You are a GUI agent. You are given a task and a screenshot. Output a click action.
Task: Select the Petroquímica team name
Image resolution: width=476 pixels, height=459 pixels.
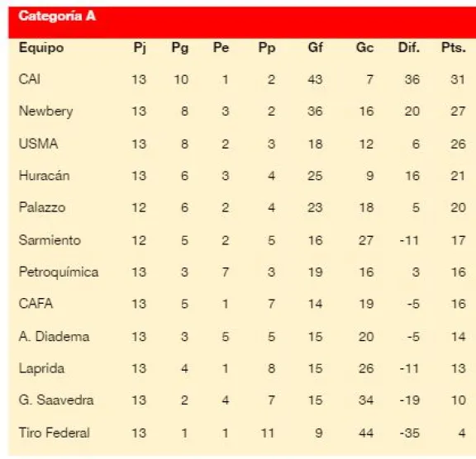pyautogui.click(x=59, y=272)
